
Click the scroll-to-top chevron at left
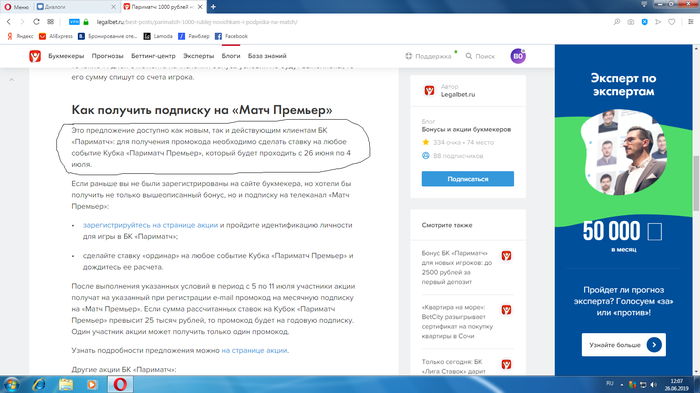pos(12,80)
